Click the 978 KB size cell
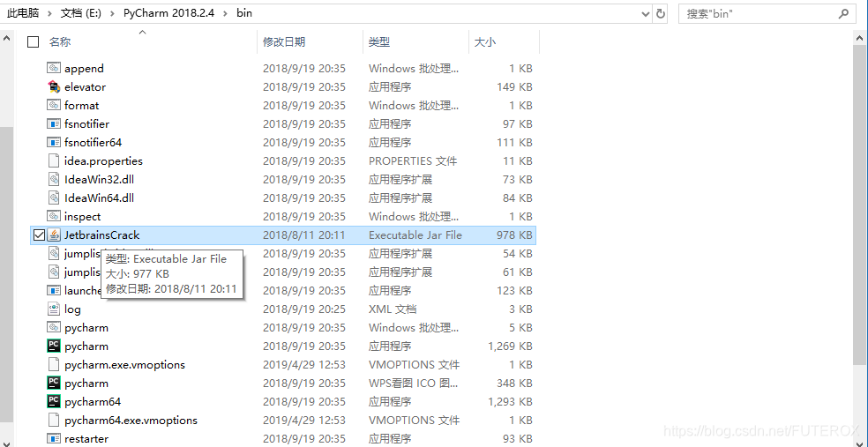 tap(514, 235)
